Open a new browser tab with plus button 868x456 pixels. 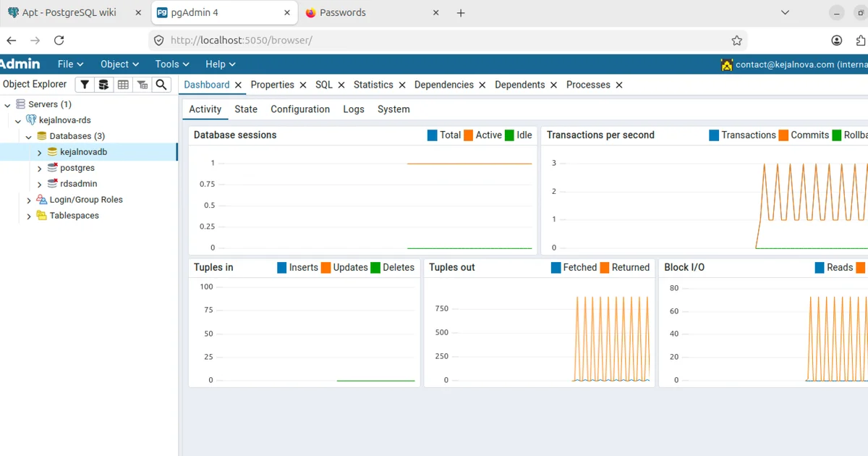(461, 13)
